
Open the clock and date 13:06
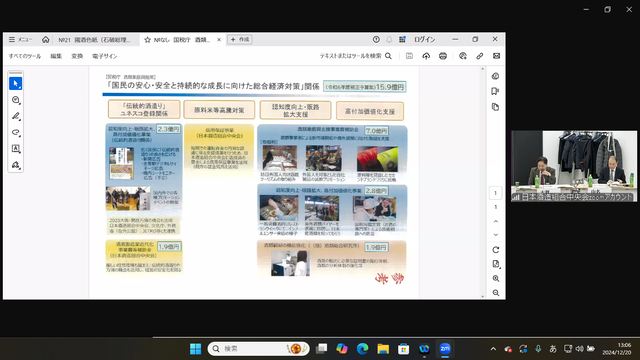(616, 349)
